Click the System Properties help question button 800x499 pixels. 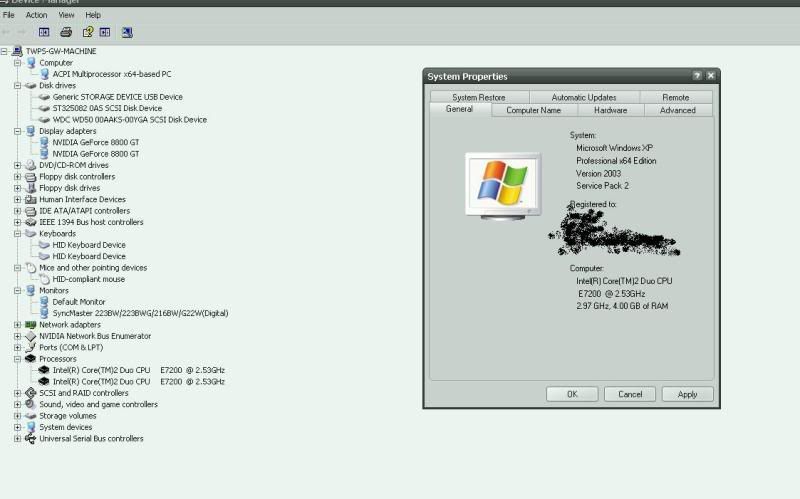point(697,76)
